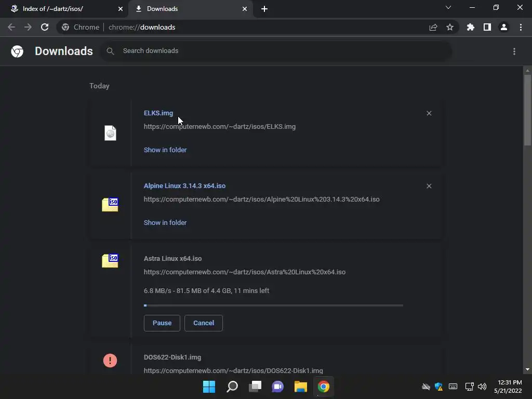Click the DOS622-Disk1.img error icon

pos(110,361)
